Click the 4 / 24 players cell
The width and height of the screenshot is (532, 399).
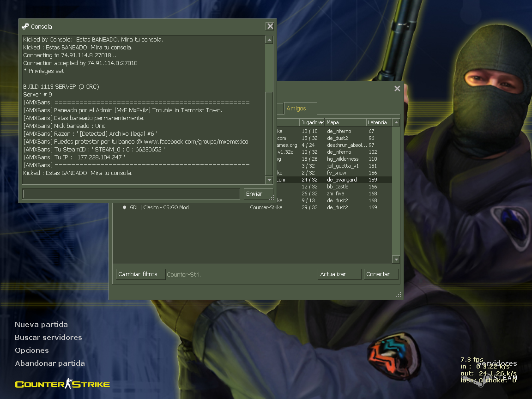308,145
